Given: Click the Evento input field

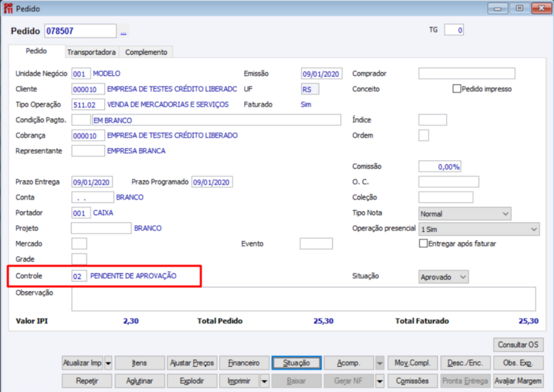Looking at the screenshot, I should [316, 244].
